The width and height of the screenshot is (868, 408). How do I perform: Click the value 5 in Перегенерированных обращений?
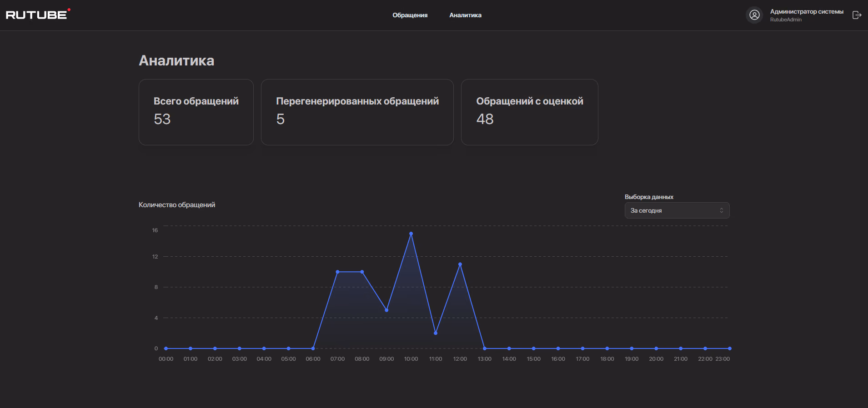(x=280, y=119)
